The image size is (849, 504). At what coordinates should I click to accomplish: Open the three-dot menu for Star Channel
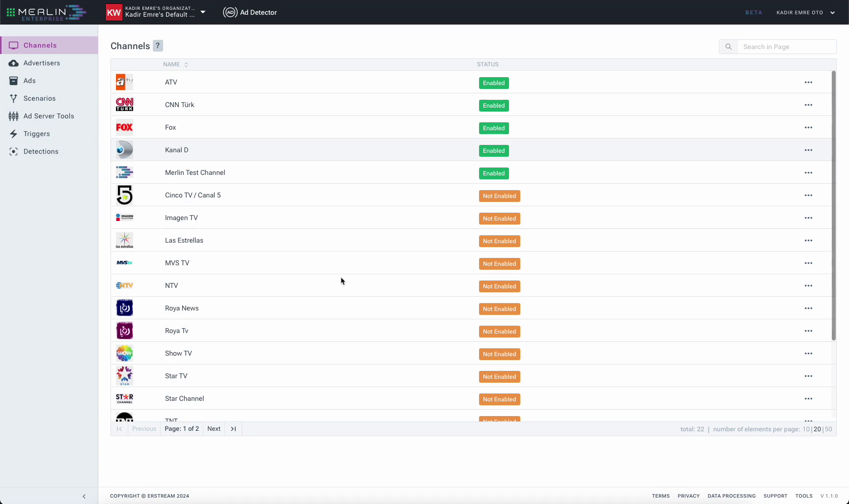808,398
